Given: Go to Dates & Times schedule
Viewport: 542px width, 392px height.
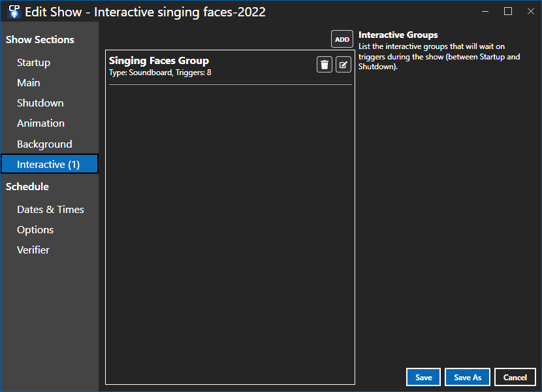Looking at the screenshot, I should [x=50, y=210].
